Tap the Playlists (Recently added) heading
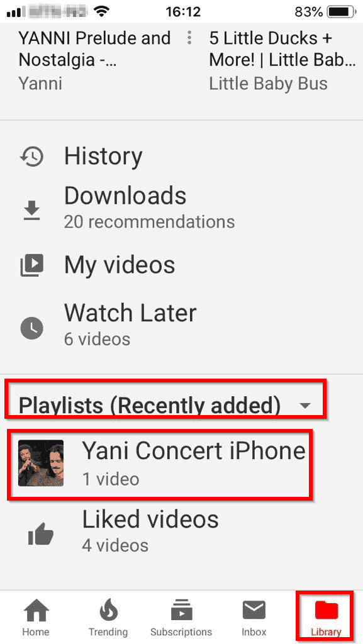The height and width of the screenshot is (644, 363). [x=150, y=406]
